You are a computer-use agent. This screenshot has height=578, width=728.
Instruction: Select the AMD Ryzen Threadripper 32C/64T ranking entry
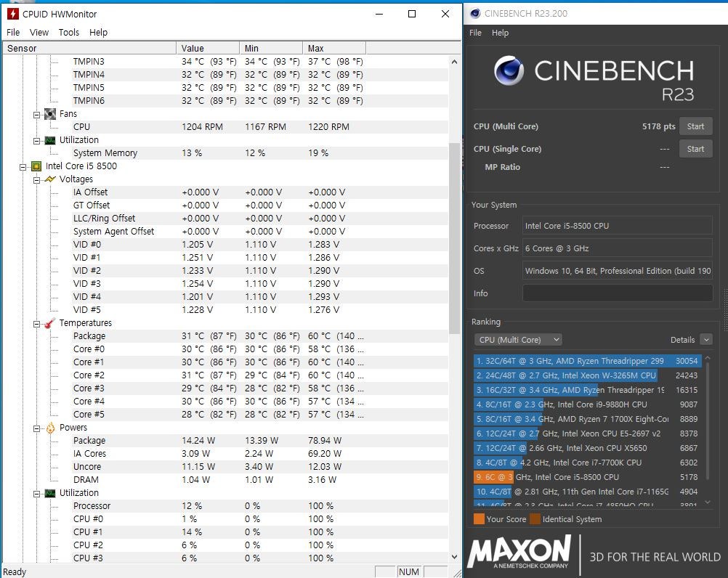587,361
